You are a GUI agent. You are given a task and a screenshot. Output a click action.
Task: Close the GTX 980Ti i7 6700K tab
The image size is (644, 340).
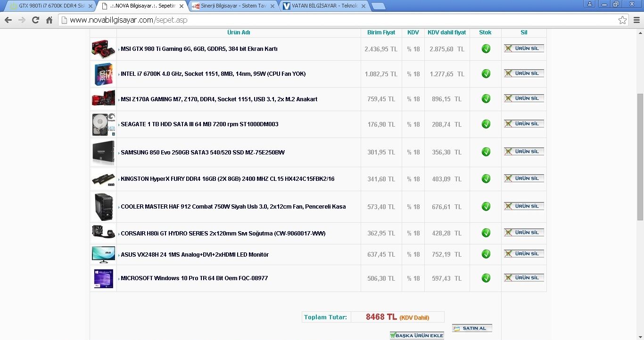pos(91,6)
